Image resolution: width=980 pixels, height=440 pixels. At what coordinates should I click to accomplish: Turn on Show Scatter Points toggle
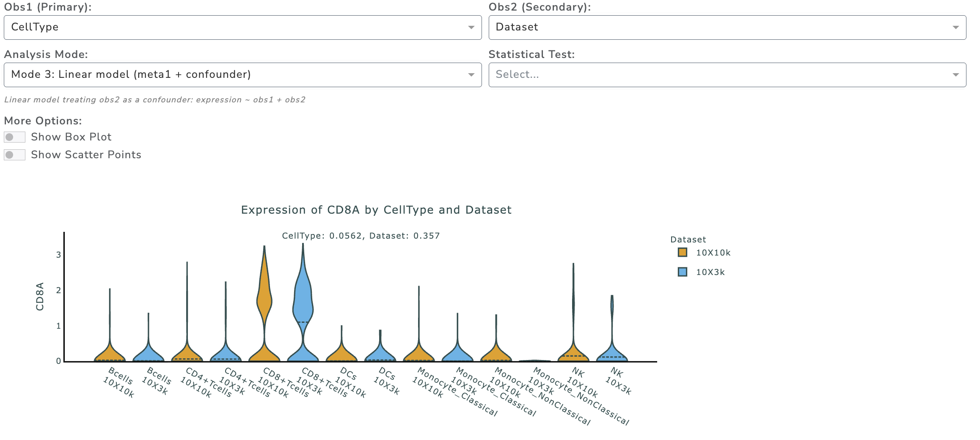[15, 155]
